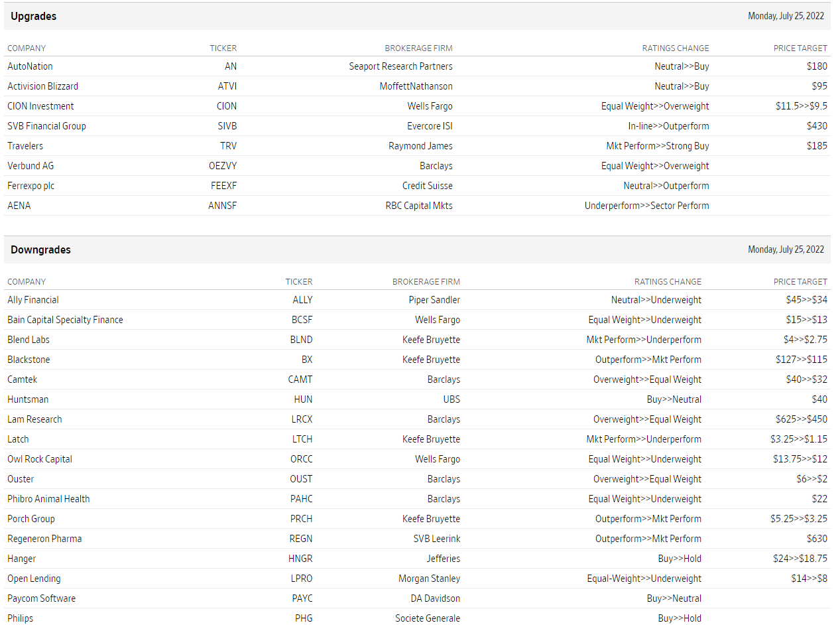Click the Downgrades section heading

click(40, 249)
